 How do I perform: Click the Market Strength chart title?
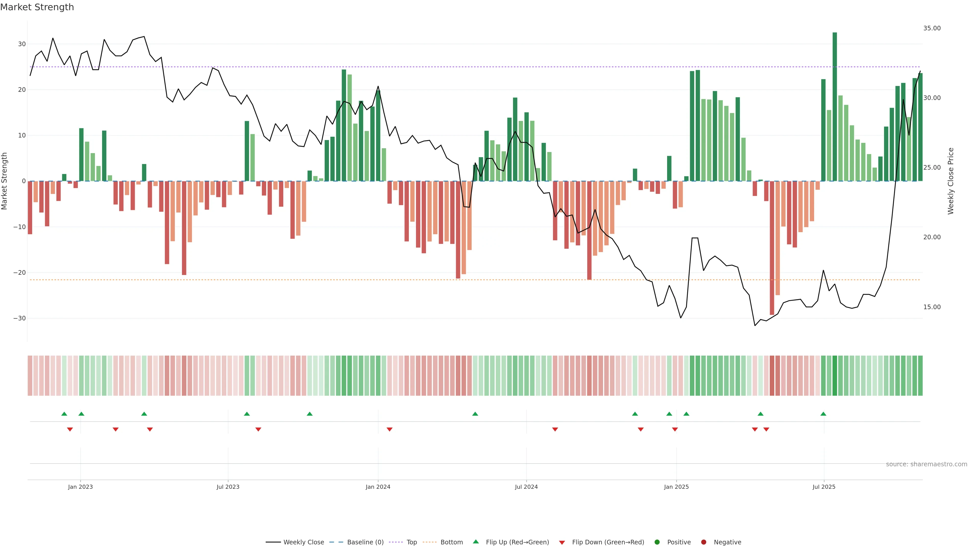click(x=37, y=7)
